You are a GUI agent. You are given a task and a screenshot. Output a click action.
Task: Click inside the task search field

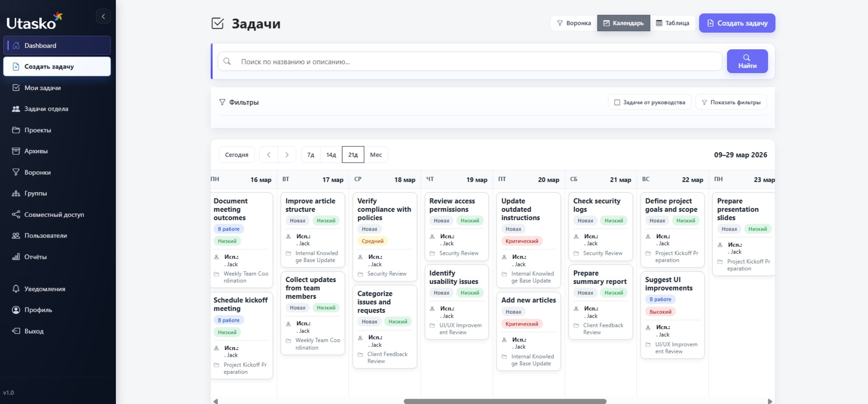(444, 61)
